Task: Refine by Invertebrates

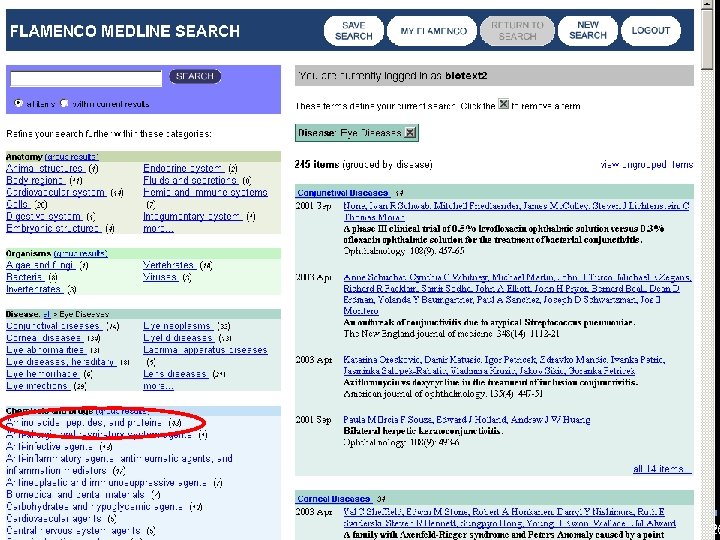Action: tap(35, 289)
